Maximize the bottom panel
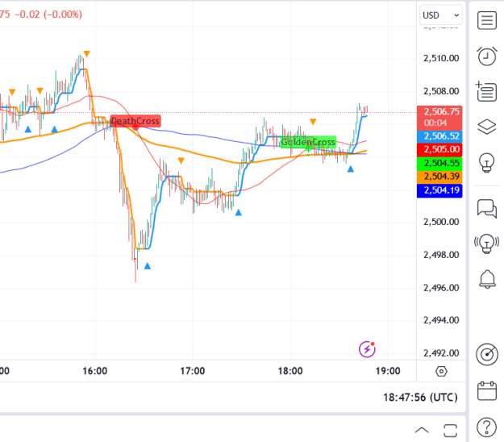Screen dimensions: 504x442 point(450,431)
